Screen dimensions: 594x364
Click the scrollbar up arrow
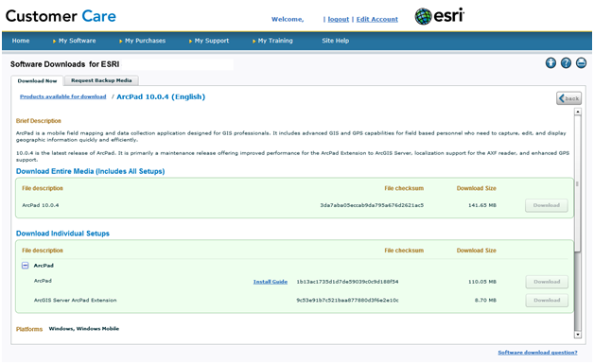[578, 112]
